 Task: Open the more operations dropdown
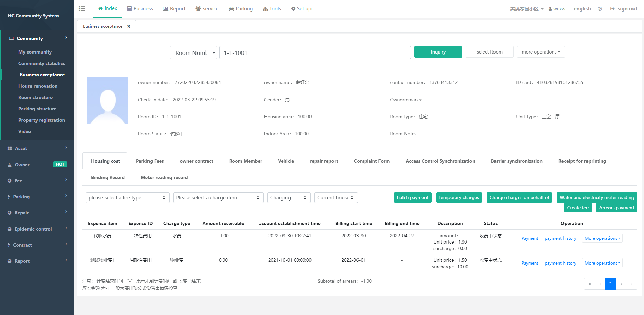click(x=540, y=52)
